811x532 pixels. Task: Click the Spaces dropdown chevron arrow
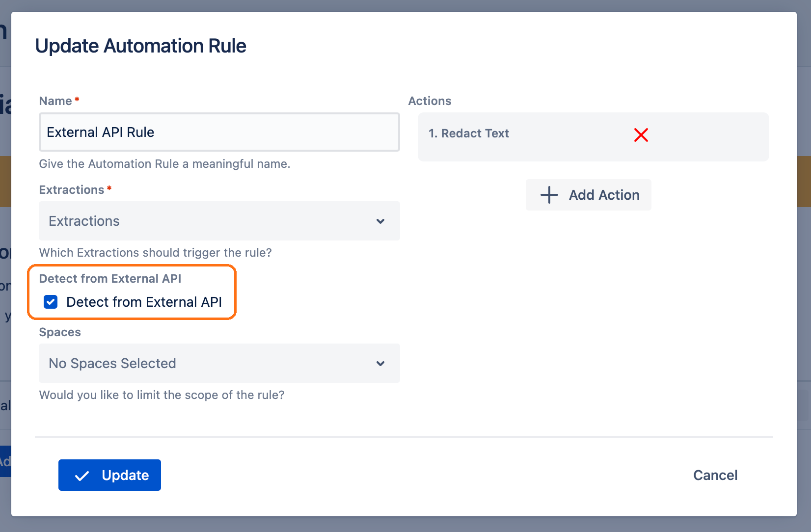coord(380,364)
